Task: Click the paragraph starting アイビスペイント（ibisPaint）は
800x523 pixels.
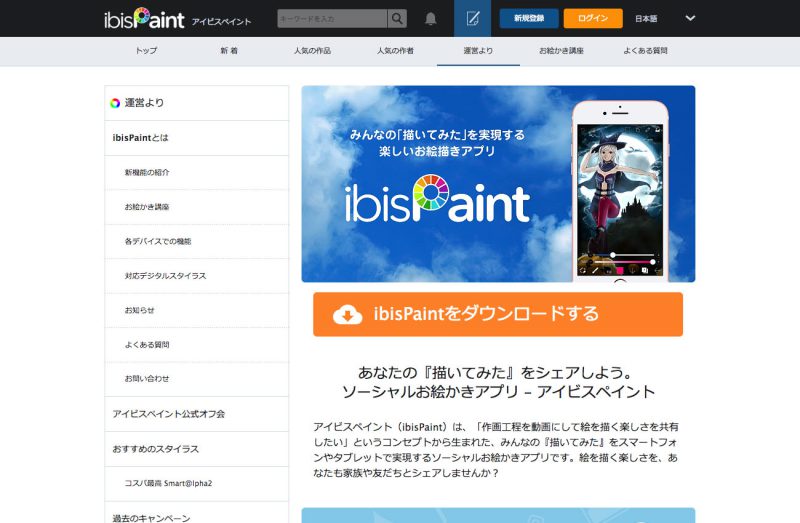Action: (495, 450)
